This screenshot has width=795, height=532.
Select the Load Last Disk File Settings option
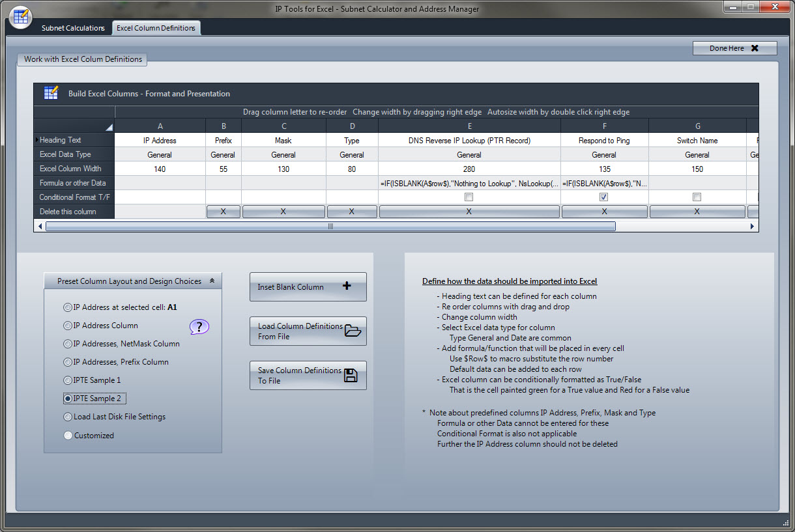pos(68,417)
